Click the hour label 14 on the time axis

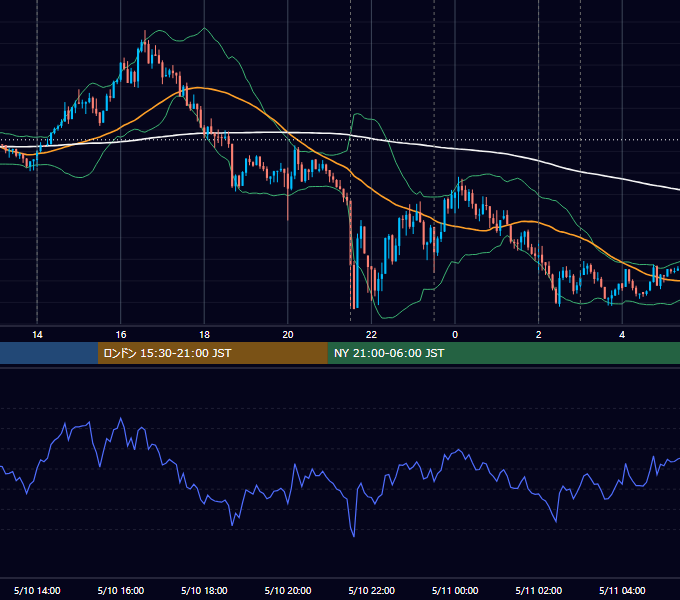(x=37, y=335)
